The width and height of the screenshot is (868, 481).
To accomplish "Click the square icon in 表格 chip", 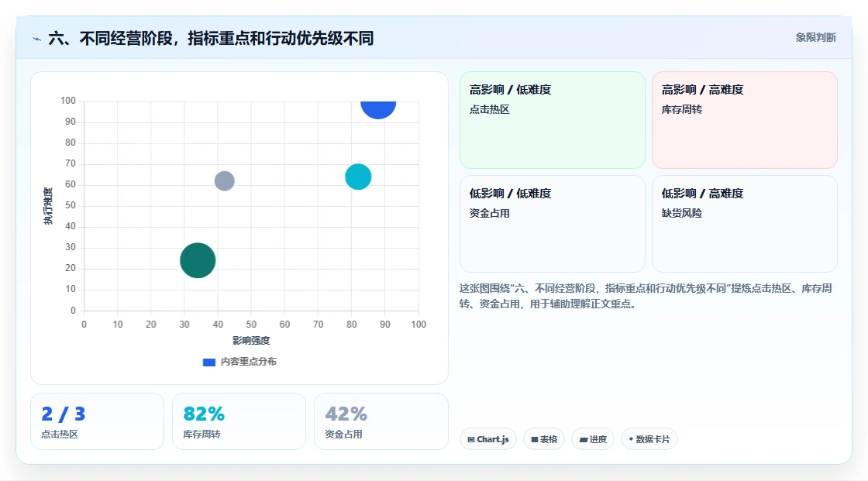I will [535, 439].
